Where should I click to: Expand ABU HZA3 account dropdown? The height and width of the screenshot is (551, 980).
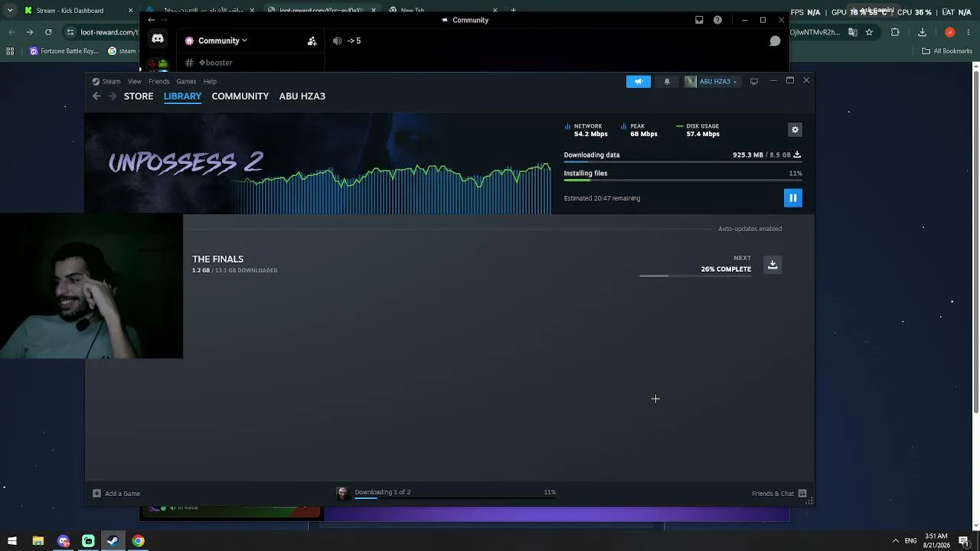point(712,81)
